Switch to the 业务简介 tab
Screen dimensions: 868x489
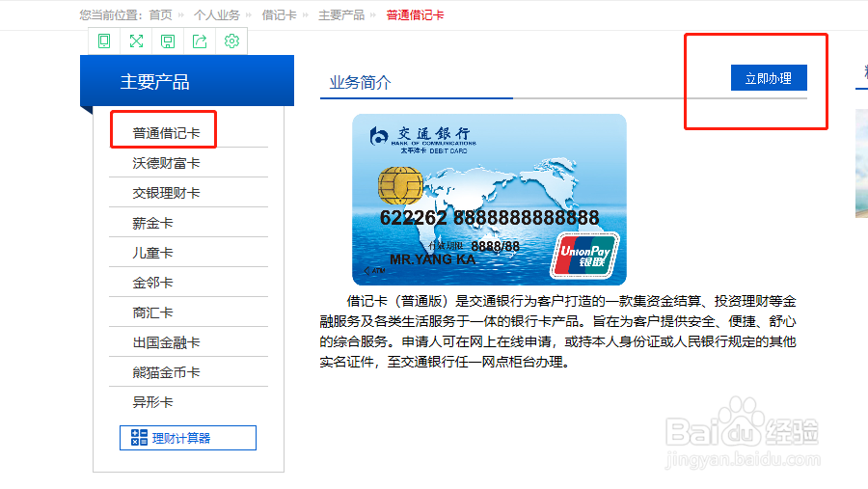(x=361, y=83)
